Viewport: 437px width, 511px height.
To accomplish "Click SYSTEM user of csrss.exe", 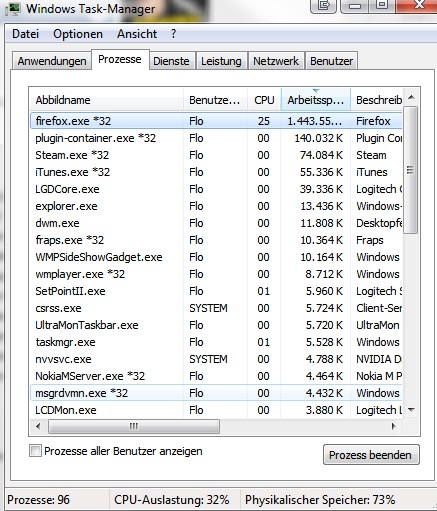I will pyautogui.click(x=208, y=308).
